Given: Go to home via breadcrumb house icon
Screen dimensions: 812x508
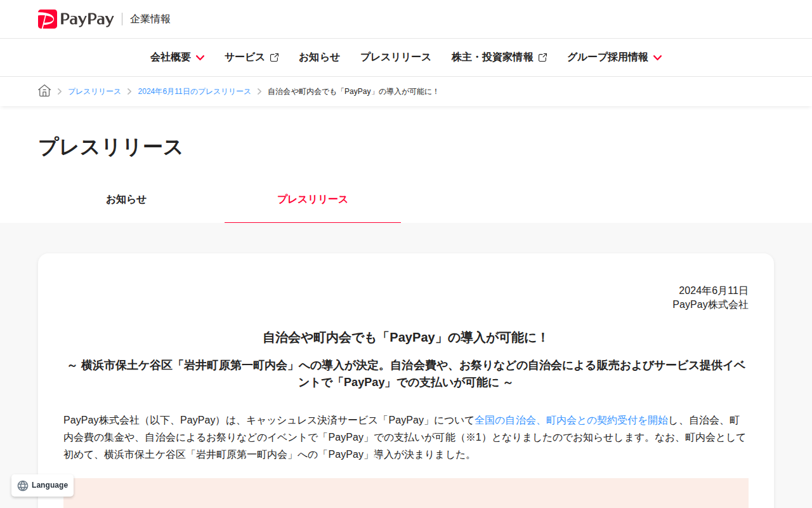Looking at the screenshot, I should (x=44, y=91).
